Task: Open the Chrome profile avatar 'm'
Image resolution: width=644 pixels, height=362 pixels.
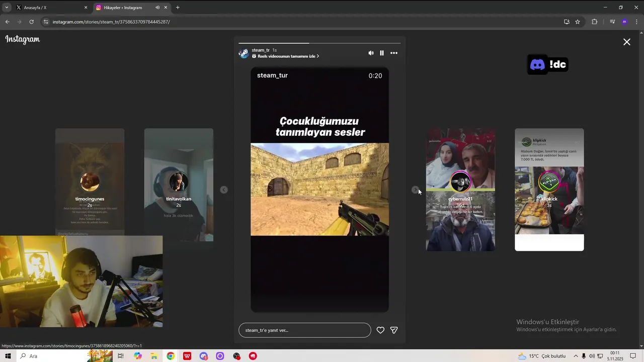Action: pos(624,22)
